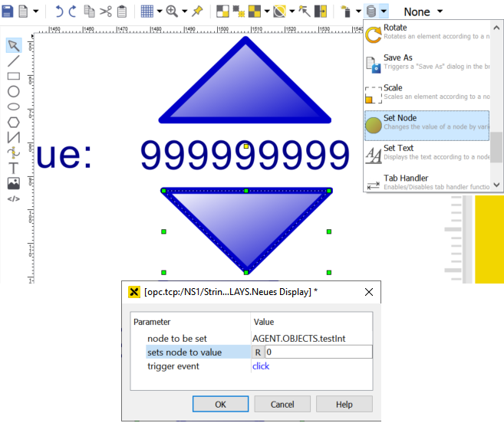
Task: Select the 99999999 text element
Action: (245, 155)
